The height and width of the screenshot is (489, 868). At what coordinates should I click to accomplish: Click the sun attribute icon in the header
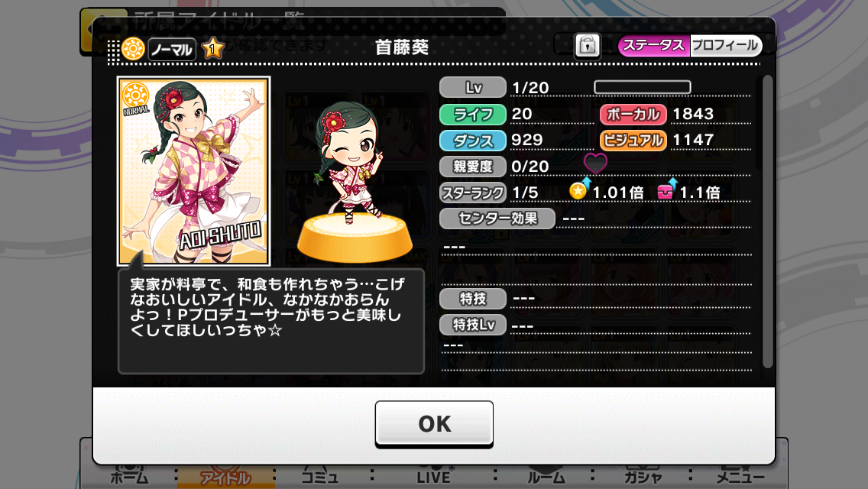tap(133, 49)
